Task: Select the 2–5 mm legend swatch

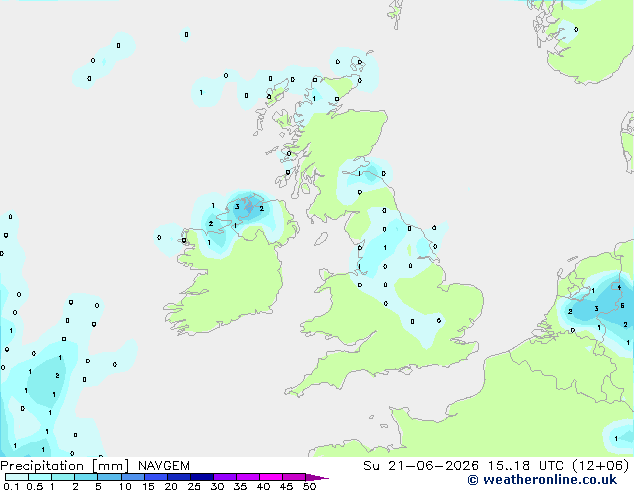Action: tap(86, 477)
